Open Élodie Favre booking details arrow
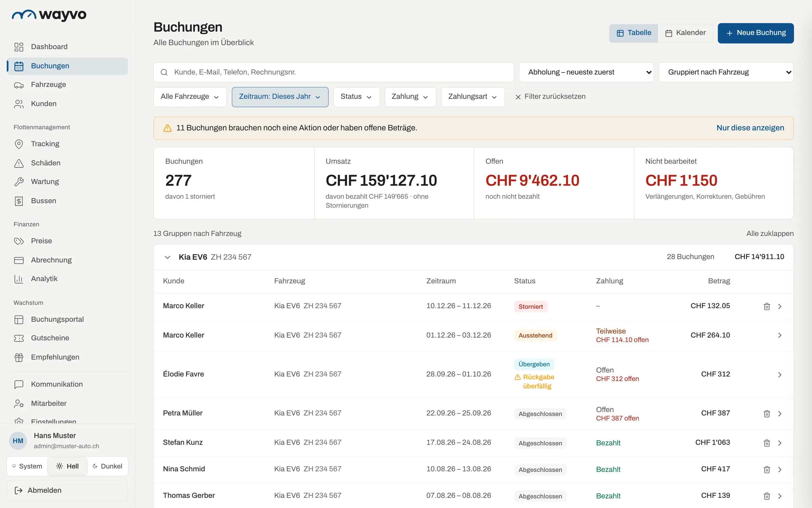812x508 pixels. click(x=780, y=375)
